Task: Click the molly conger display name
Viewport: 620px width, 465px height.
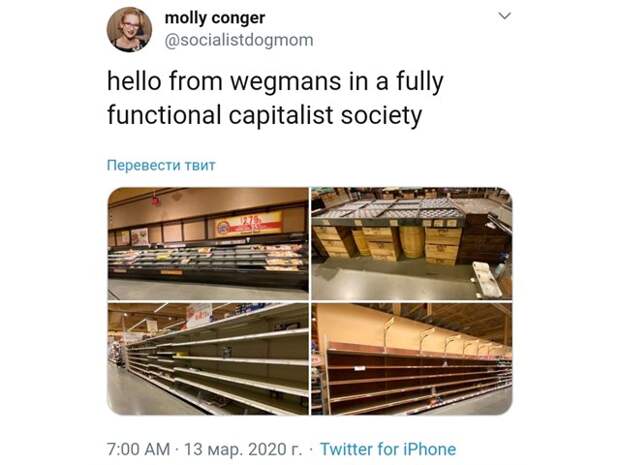Action: coord(215,18)
